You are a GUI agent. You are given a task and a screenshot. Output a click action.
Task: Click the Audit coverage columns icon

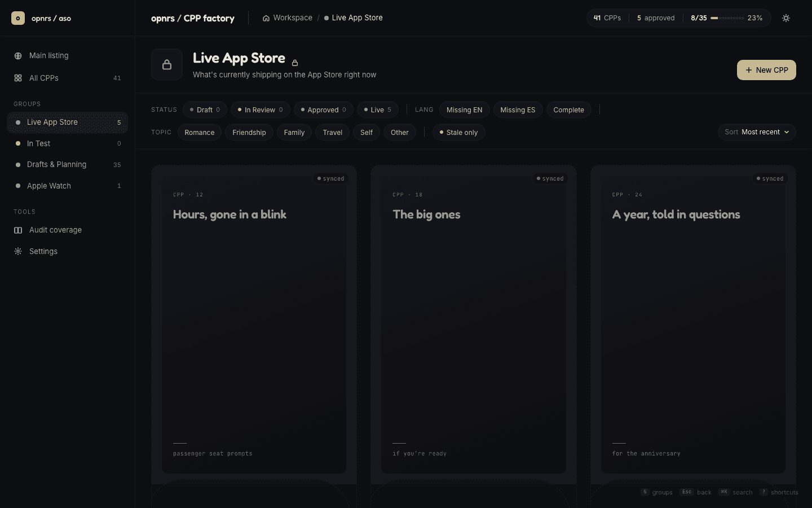(18, 230)
